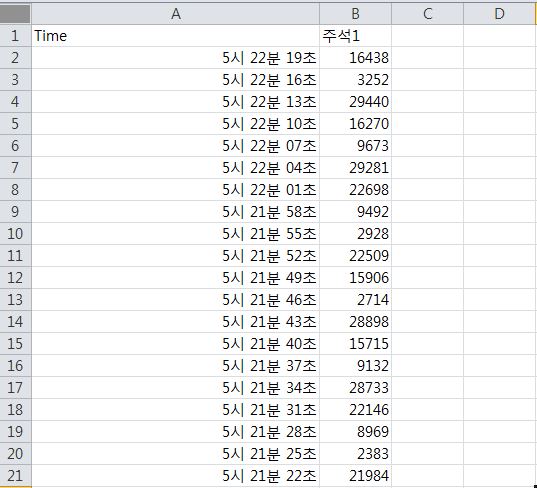Select cell containing value 29281
This screenshot has width=537, height=488.
click(355, 168)
